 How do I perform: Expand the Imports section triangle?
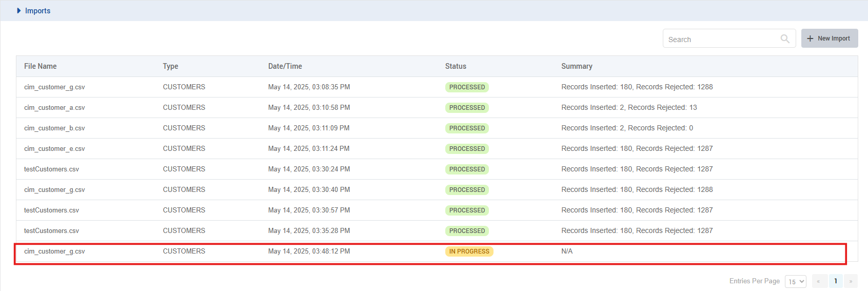19,11
